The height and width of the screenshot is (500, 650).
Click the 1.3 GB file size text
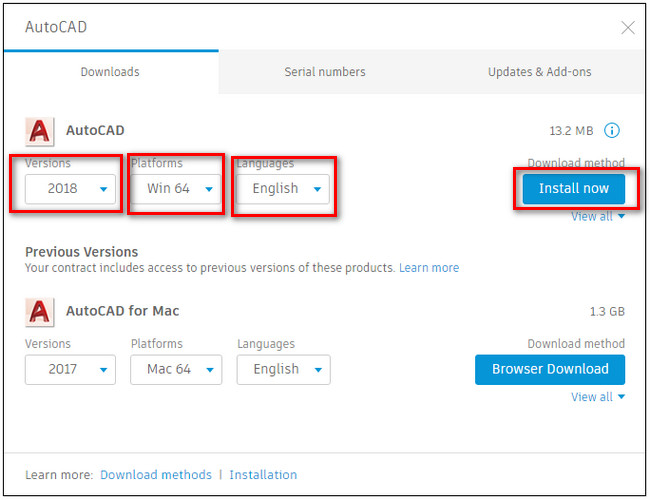click(x=607, y=312)
